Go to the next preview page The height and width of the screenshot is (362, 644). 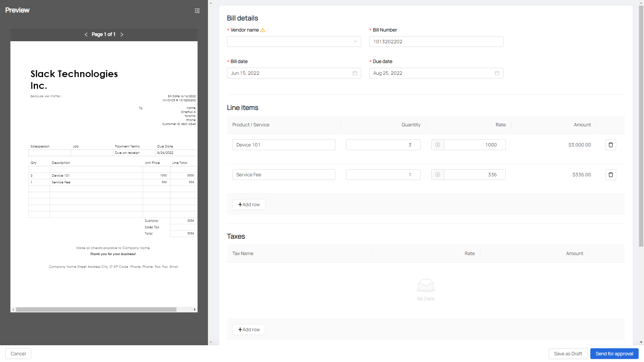[x=122, y=35]
